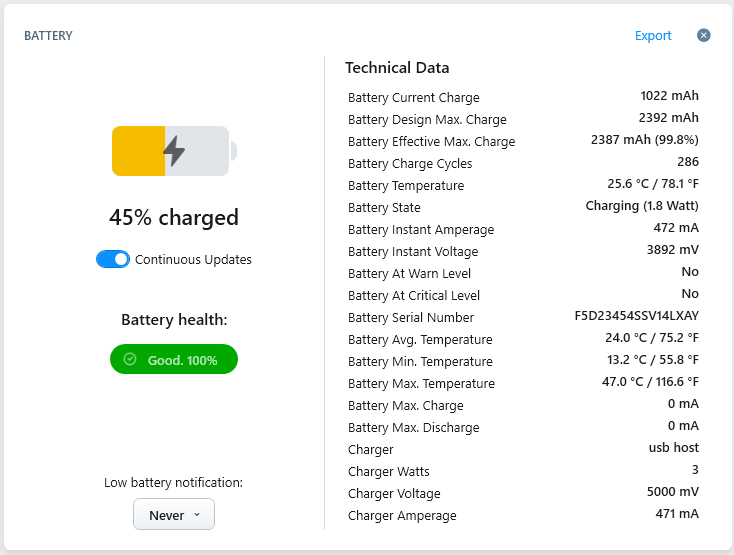This screenshot has height=555, width=734.
Task: Click the Technical Data heading
Action: (397, 68)
